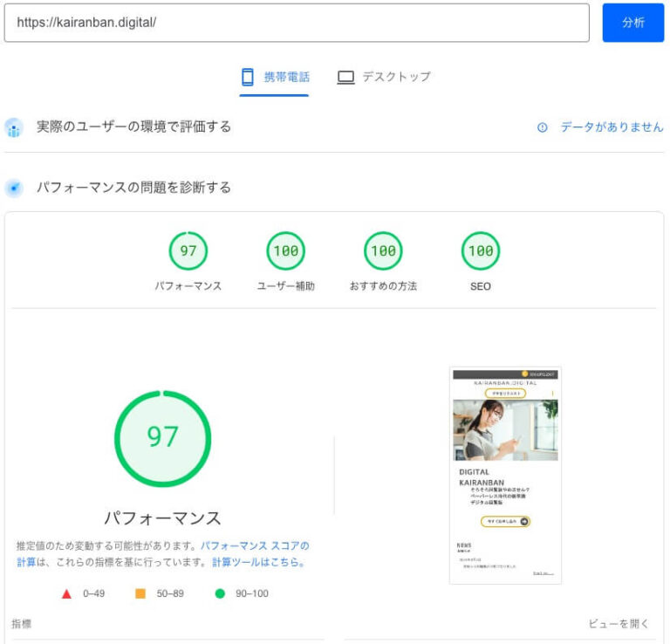670x644 pixels.
Task: Select the 100 SEO score gauge
Action: [x=481, y=251]
